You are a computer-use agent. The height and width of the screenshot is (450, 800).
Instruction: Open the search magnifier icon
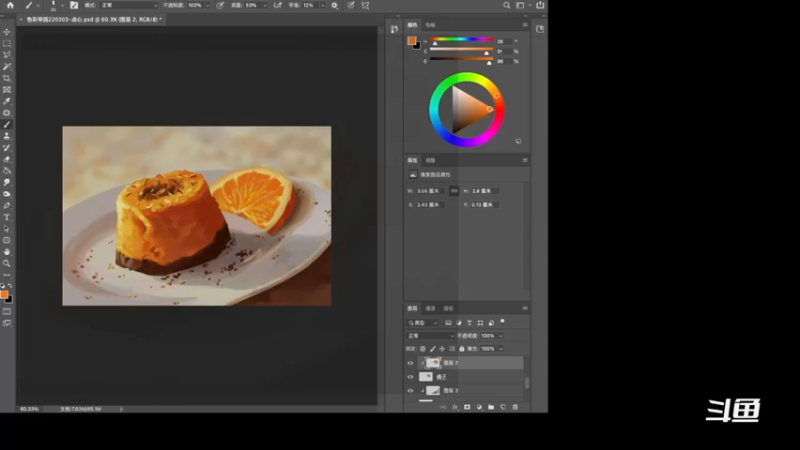(x=507, y=5)
